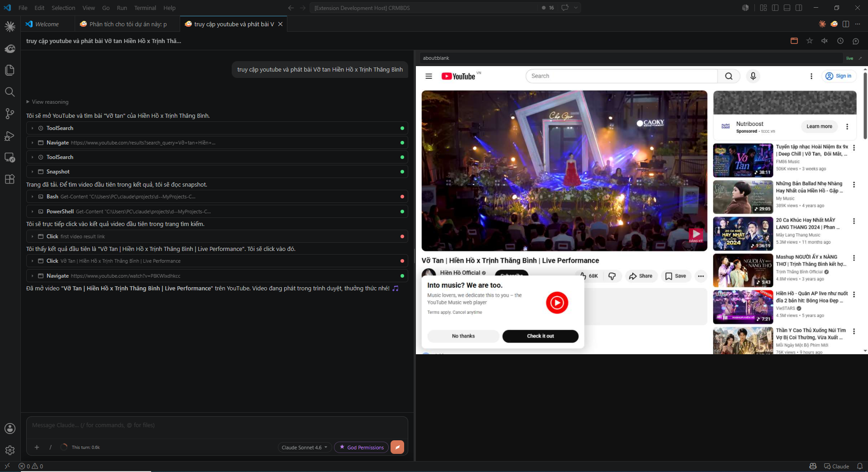This screenshot has width=868, height=472.
Task: Click the remote window indicator in status bar
Action: point(7,466)
